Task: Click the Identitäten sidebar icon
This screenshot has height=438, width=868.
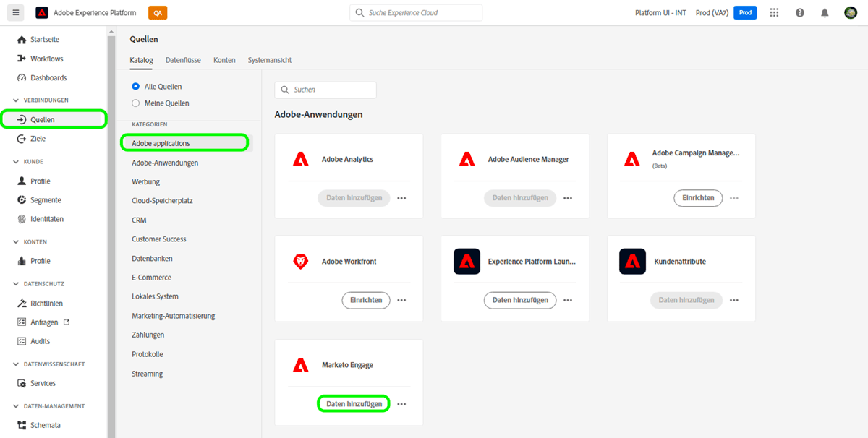Action: tap(22, 218)
